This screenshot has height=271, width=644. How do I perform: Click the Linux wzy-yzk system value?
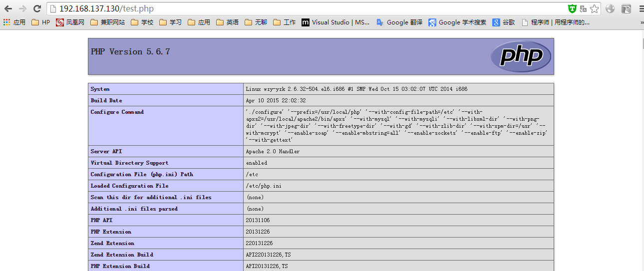point(356,89)
